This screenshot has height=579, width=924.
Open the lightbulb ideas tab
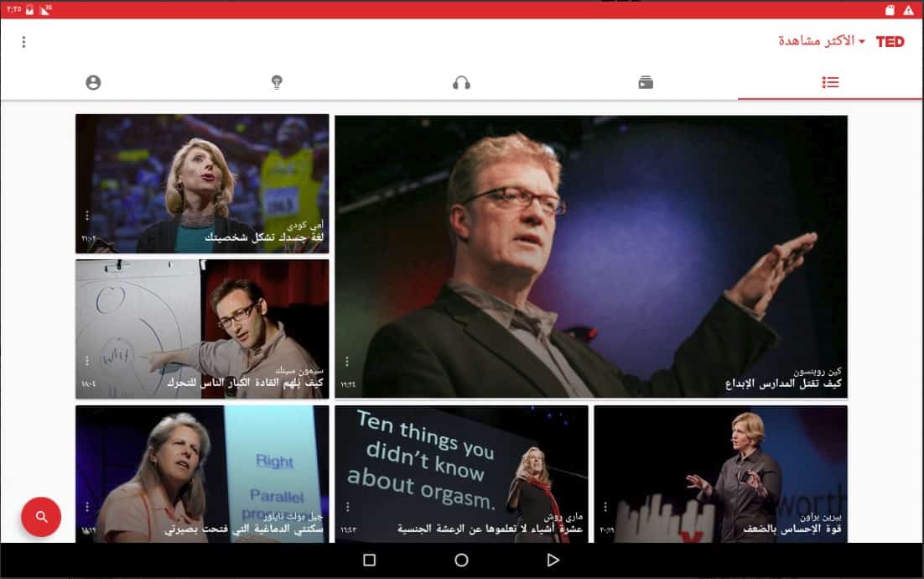click(x=277, y=82)
